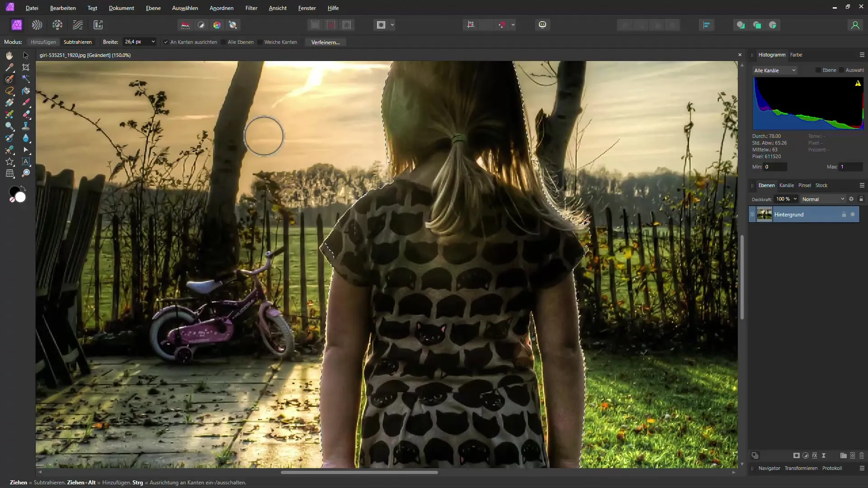The image size is (868, 488).
Task: Select the Erase Brush tool
Action: [x=26, y=114]
